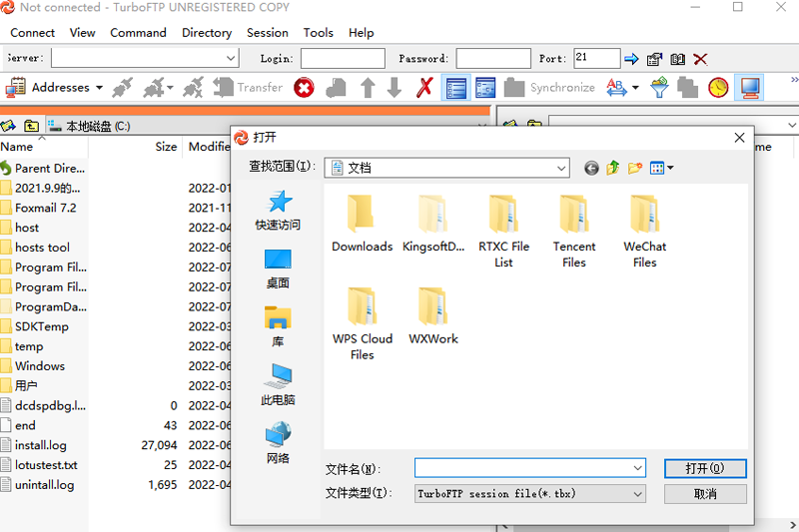Open dropdown arrow beside AB icon
The image size is (799, 532).
(x=635, y=88)
